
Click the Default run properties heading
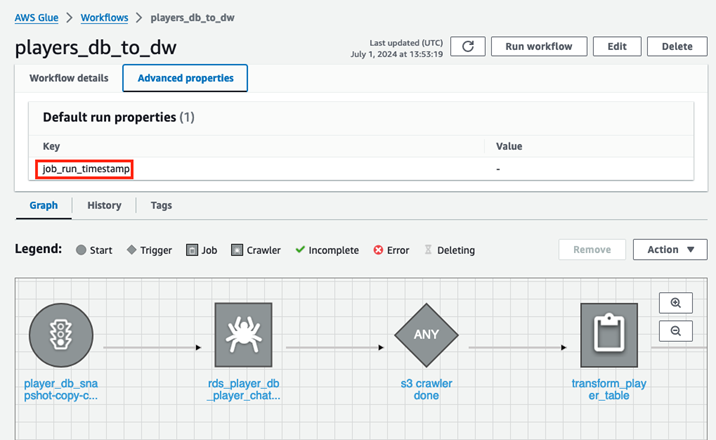click(119, 117)
